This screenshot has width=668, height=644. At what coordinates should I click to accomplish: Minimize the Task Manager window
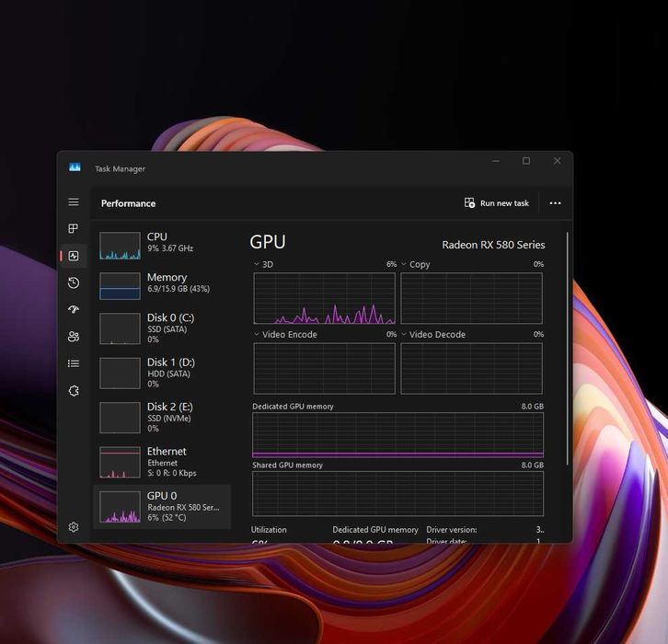[496, 161]
